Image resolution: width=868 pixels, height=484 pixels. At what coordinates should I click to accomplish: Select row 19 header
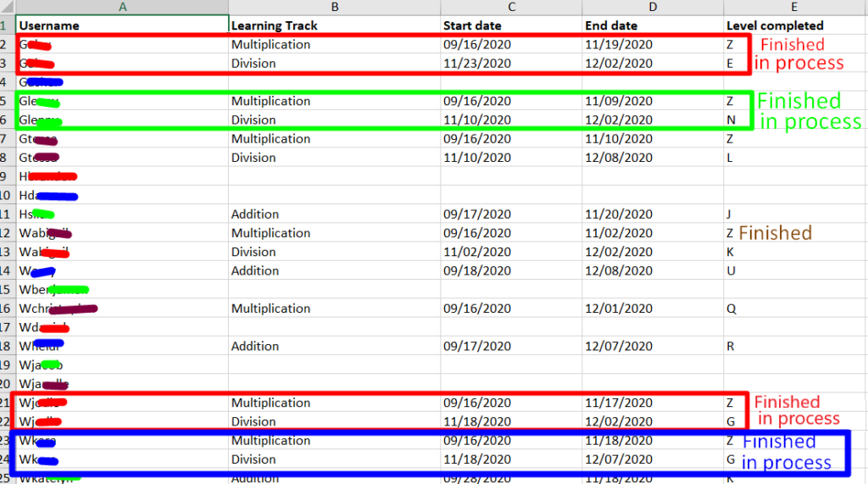click(x=6, y=364)
